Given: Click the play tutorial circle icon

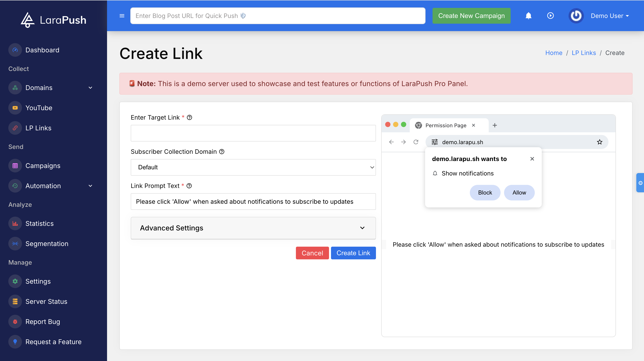Looking at the screenshot, I should point(550,16).
